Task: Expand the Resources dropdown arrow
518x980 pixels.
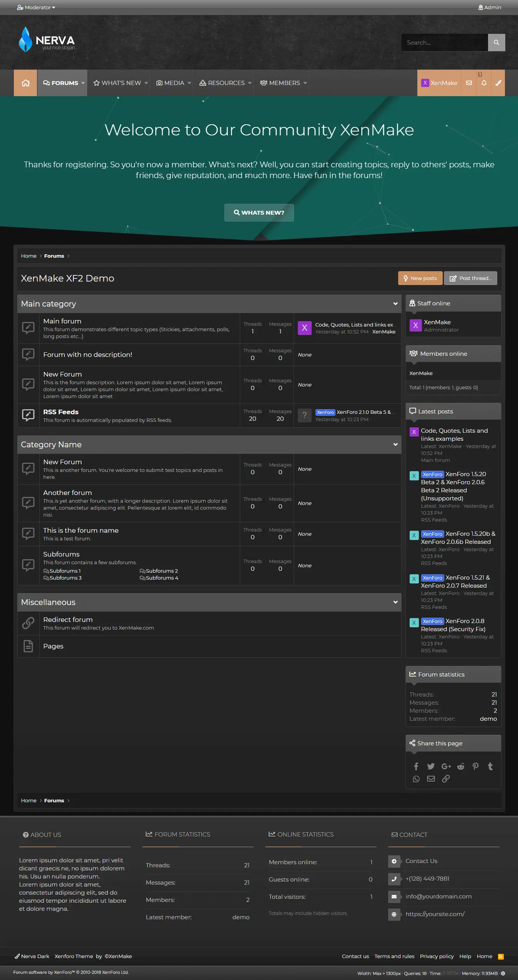Action: point(250,83)
